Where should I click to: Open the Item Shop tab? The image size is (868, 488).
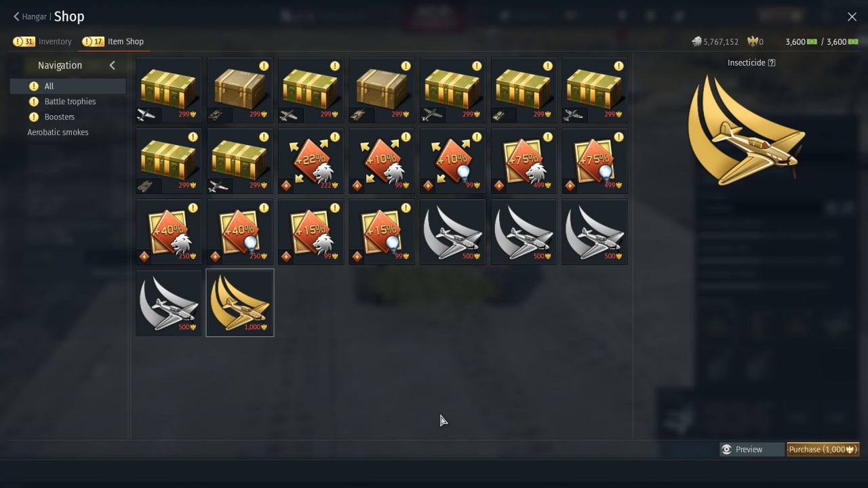click(x=113, y=41)
